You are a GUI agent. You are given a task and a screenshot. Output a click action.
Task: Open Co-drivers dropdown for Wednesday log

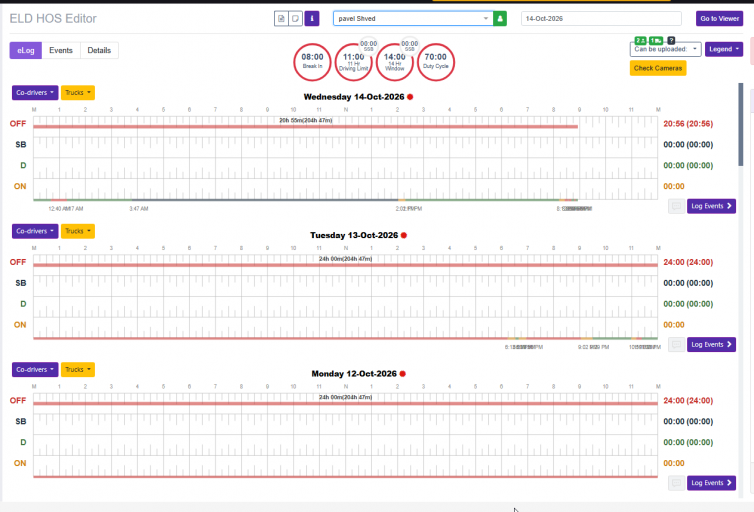point(35,93)
